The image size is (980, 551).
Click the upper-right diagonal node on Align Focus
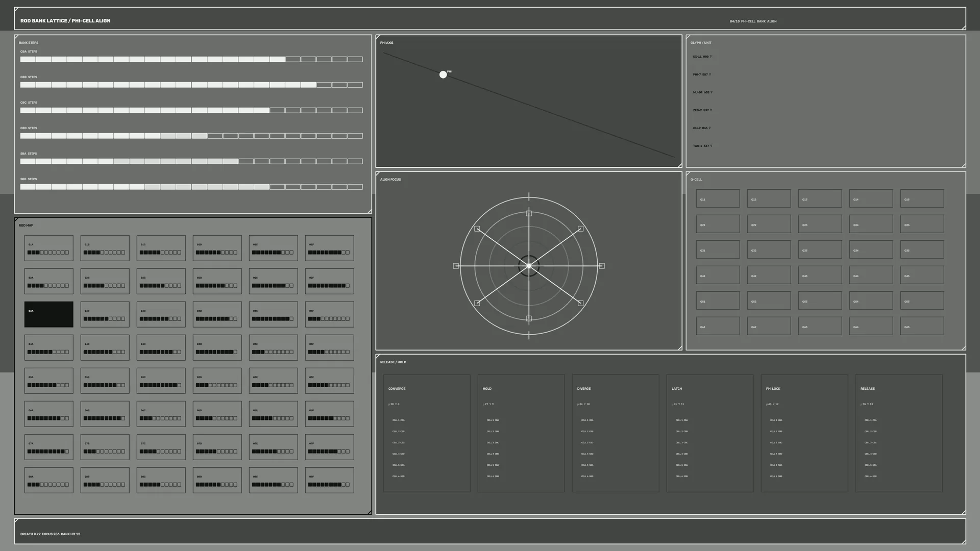[x=580, y=229]
